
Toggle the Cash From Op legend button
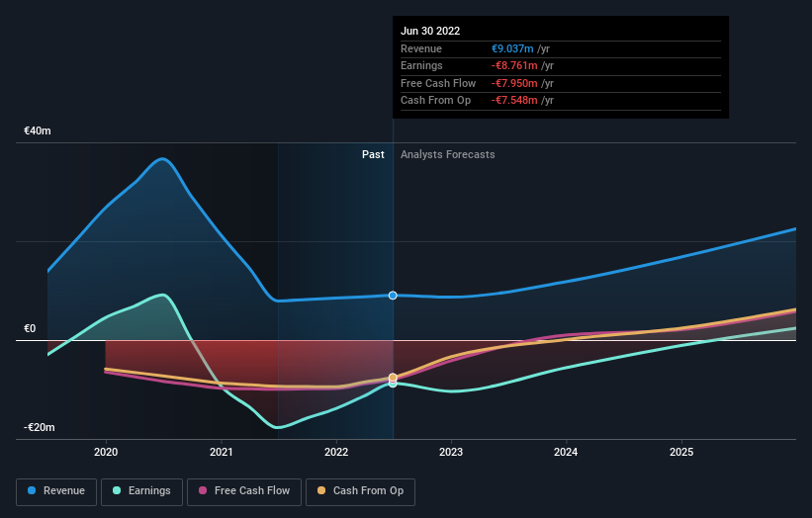coord(360,491)
